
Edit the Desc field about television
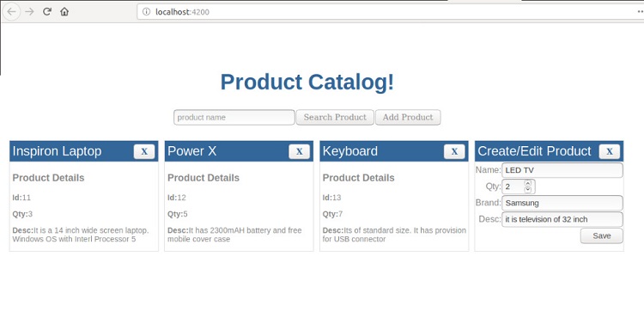pos(562,219)
